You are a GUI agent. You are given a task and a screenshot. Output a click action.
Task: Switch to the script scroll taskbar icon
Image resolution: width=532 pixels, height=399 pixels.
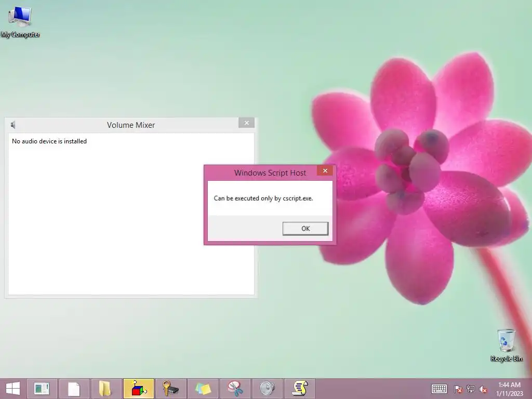point(300,389)
